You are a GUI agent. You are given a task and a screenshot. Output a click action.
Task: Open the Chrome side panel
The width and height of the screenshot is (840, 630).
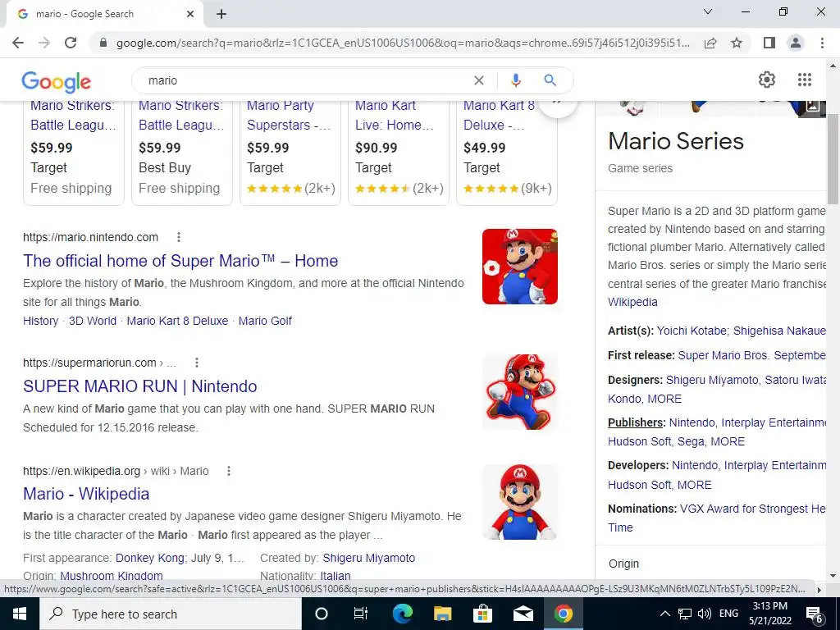(769, 43)
